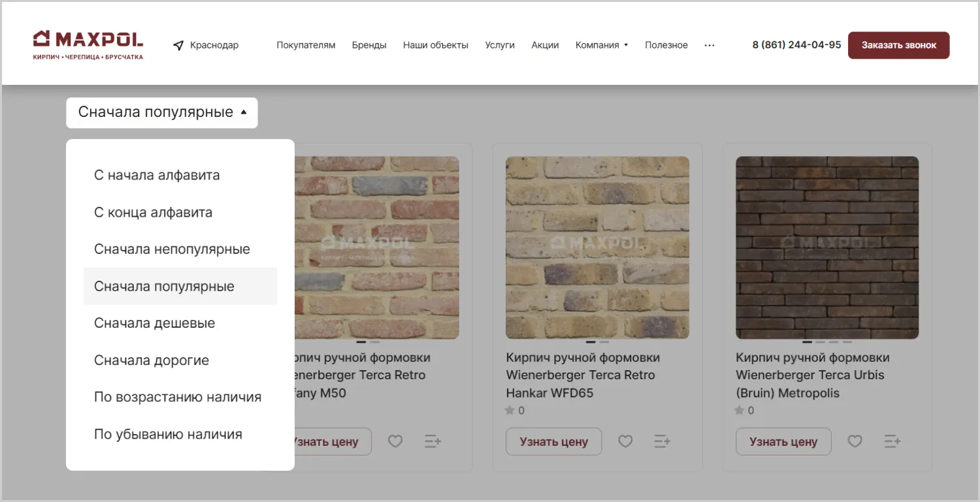Open Terca Urbis (Bruin) Metropolis product title
980x502 pixels.
(x=813, y=375)
